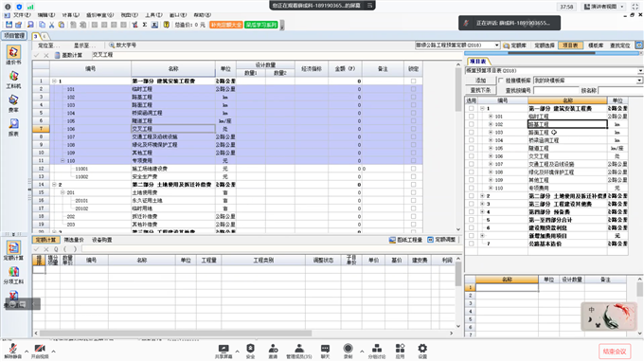Click the magnifier 放大字号 icon

pos(112,45)
